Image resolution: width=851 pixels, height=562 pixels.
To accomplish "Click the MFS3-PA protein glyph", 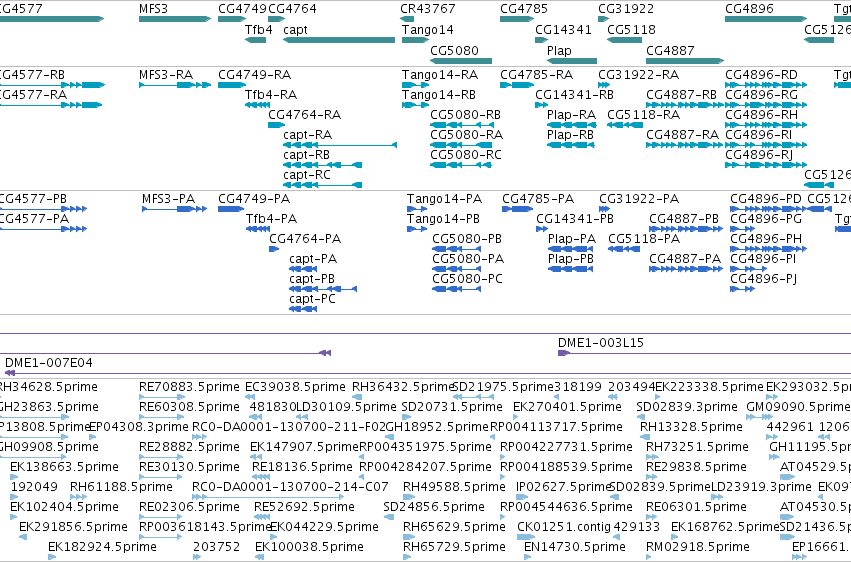I will coord(175,209).
